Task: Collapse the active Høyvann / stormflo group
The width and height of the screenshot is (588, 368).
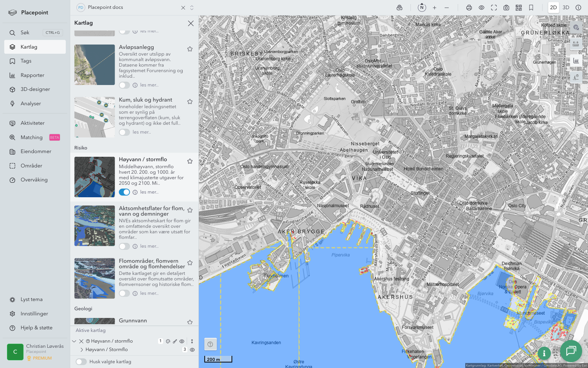Action: tap(74, 341)
